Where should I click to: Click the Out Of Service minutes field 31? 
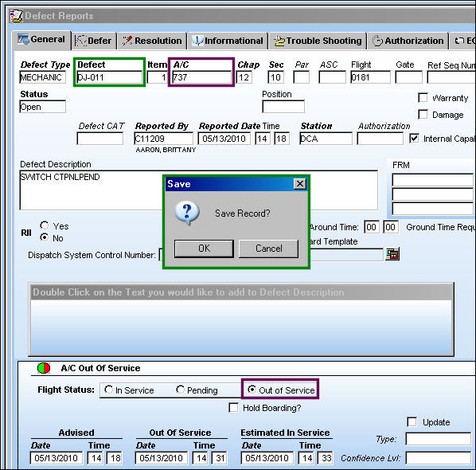[x=220, y=458]
